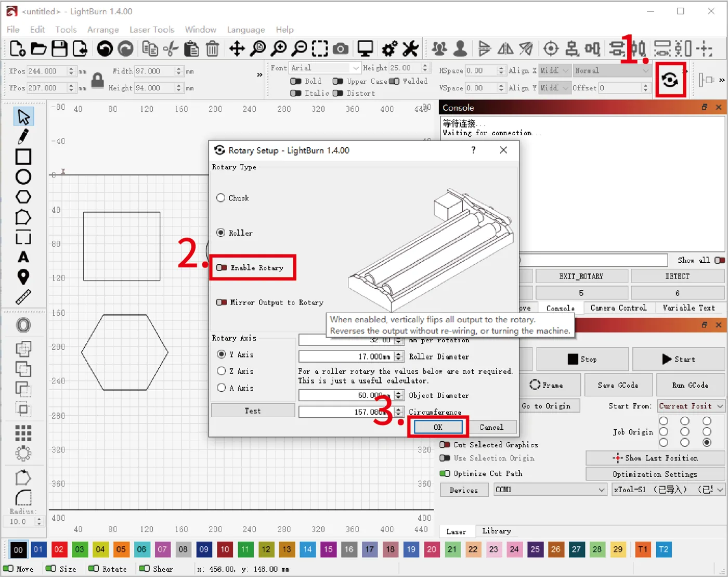Select Chuck rotary type
728x577 pixels.
(x=220, y=198)
